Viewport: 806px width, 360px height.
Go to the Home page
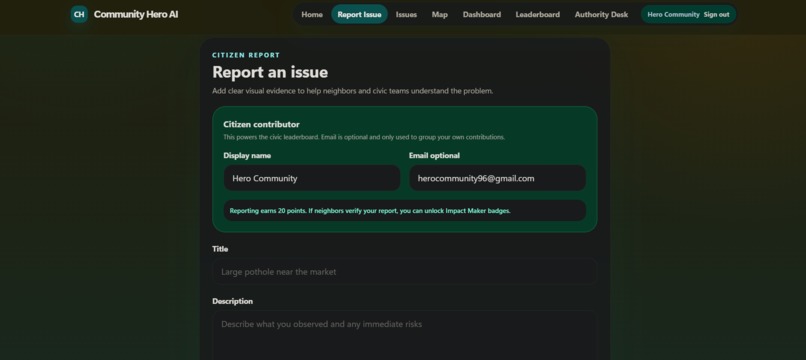(x=312, y=14)
